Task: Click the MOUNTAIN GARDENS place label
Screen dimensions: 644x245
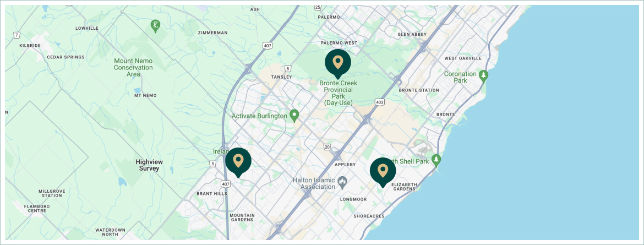Action: pos(242,217)
